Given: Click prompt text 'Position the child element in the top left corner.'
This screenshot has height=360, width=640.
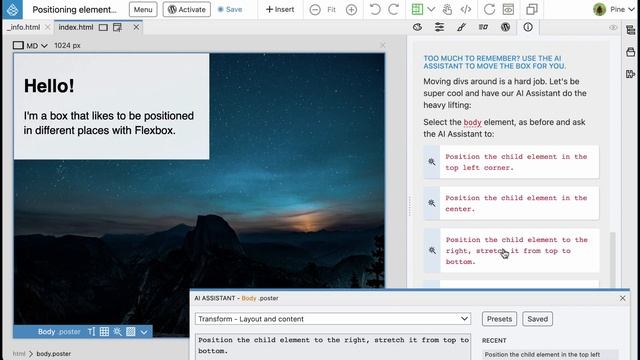Looking at the screenshot, I should (x=516, y=162).
